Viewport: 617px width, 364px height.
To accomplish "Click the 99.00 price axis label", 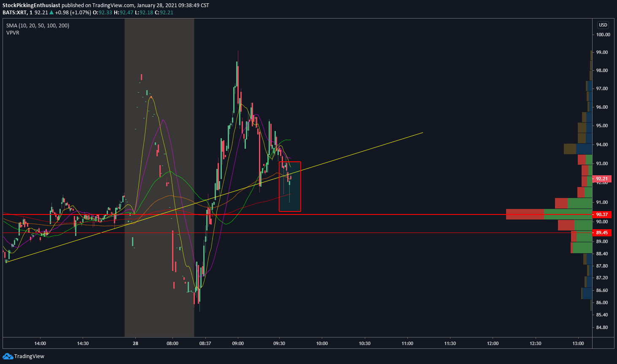I will pos(602,52).
